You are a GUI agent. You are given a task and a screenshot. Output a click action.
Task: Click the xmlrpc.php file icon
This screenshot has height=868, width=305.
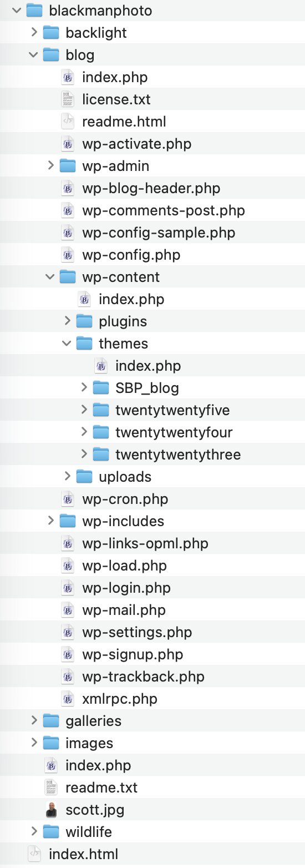click(68, 699)
